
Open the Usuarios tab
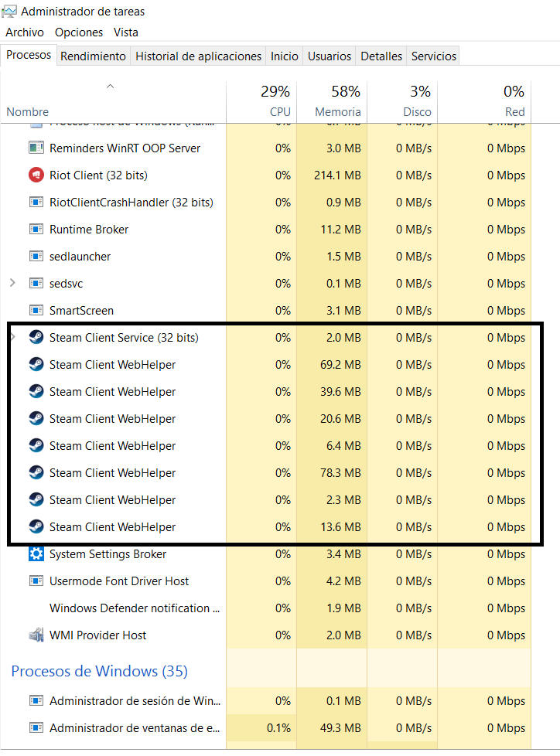[x=330, y=56]
